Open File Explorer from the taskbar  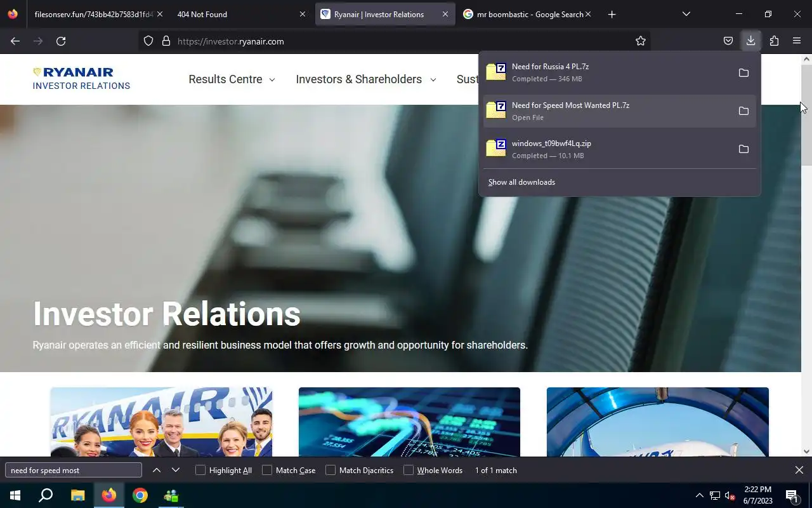[77, 495]
